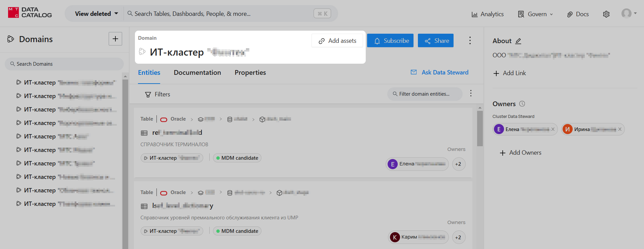Screen dimensions: 644x249
Task: Switch to the Documentation tab
Action: pyautogui.click(x=197, y=73)
